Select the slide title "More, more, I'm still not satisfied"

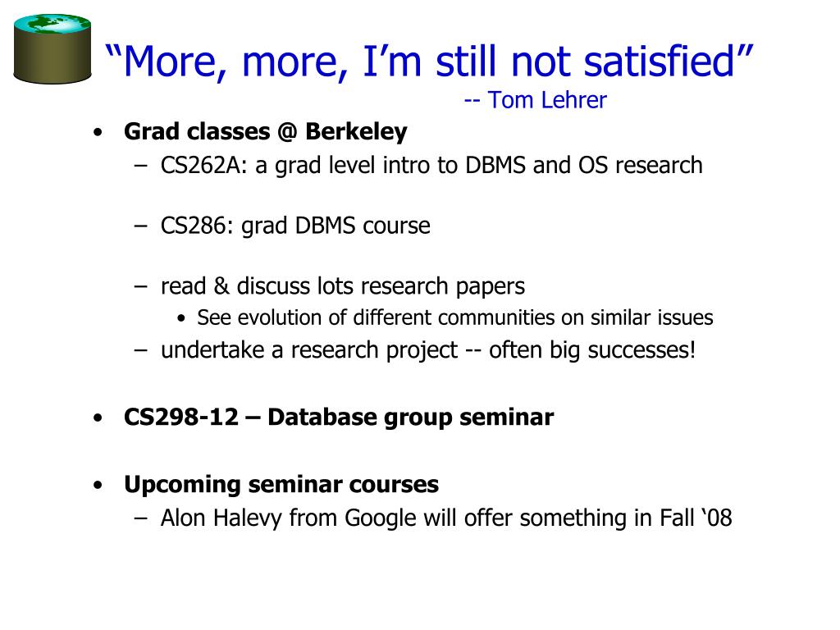429,61
